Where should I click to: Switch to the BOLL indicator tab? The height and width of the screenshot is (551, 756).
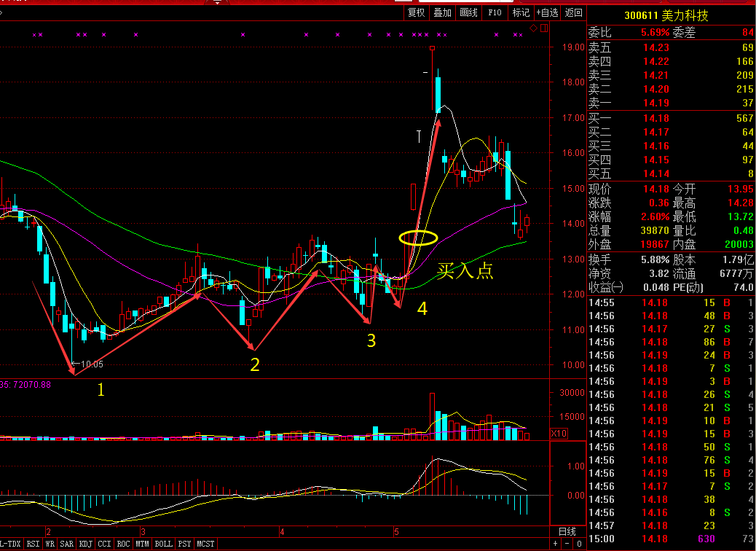click(x=163, y=544)
